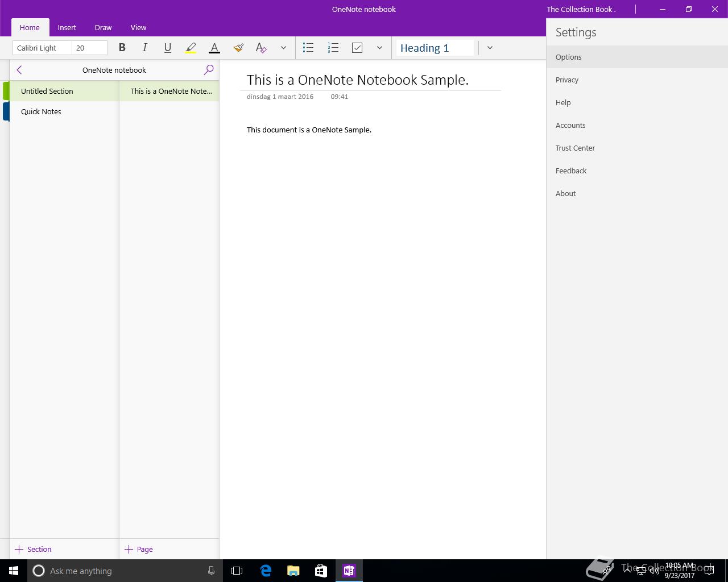This screenshot has width=728, height=582.
Task: Apply font color to text
Action: coord(214,48)
